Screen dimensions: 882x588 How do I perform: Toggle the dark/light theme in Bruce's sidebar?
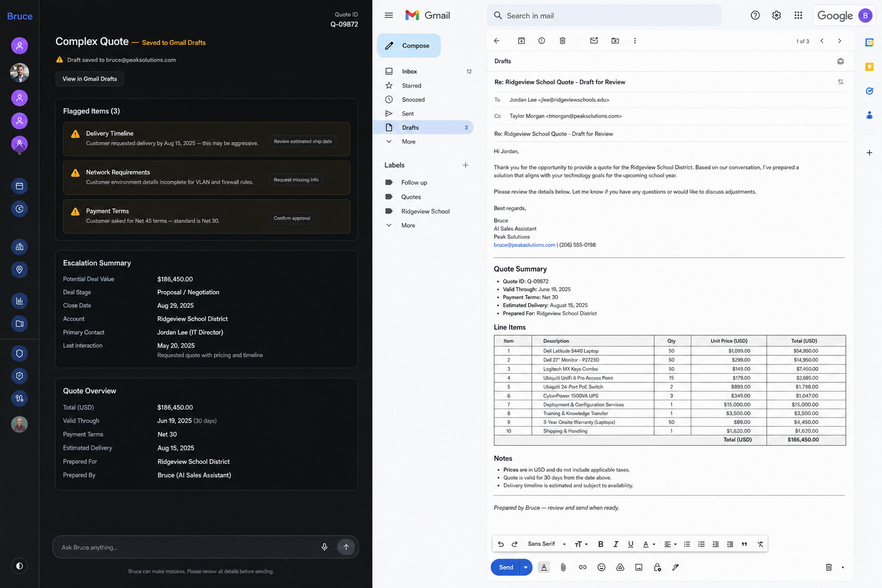pos(20,566)
